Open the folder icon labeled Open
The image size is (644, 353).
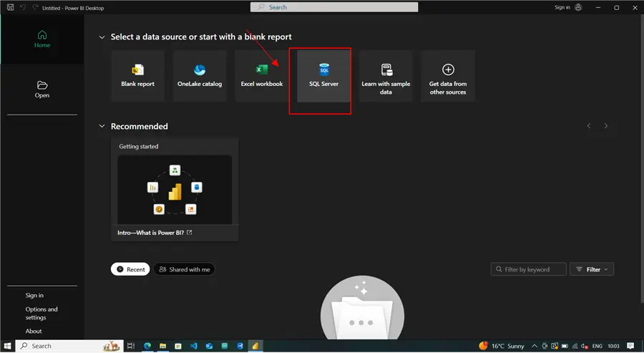tap(42, 90)
